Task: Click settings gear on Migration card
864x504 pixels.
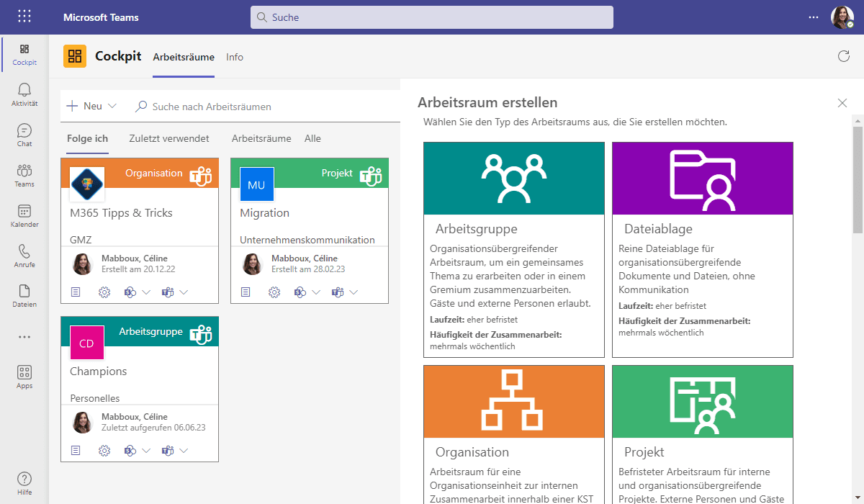Action: 274,292
